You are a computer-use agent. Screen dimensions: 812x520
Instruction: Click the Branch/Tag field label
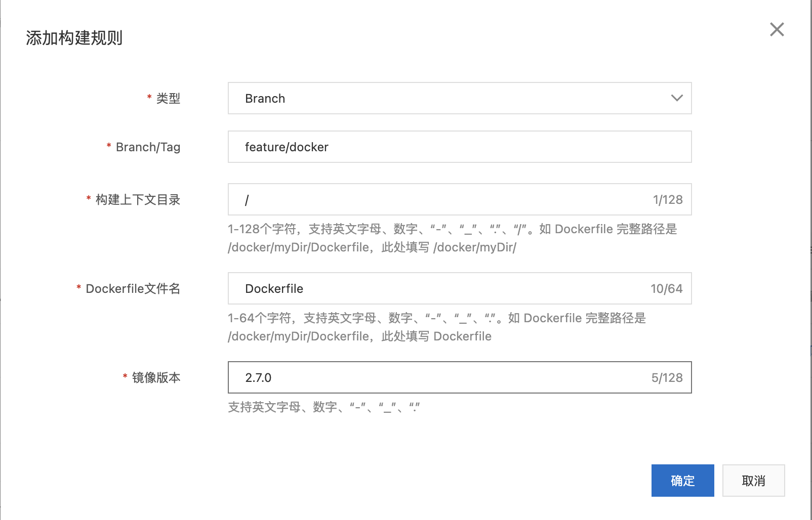pyautogui.click(x=148, y=147)
